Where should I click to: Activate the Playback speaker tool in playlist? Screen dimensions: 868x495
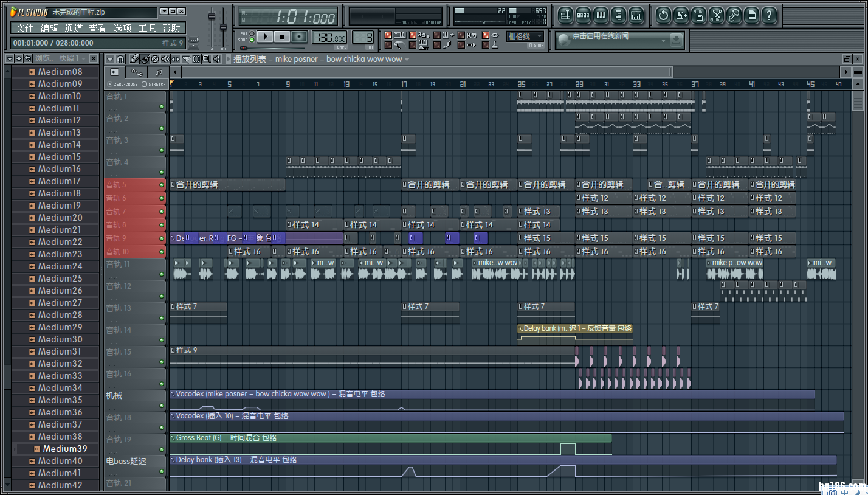(x=217, y=58)
